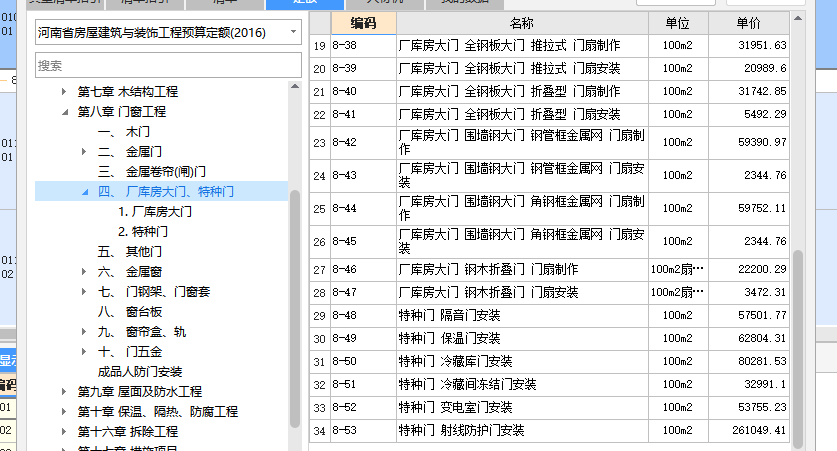Expand 二、金属门 tree node
This screenshot has height=451, width=837.
tap(84, 152)
